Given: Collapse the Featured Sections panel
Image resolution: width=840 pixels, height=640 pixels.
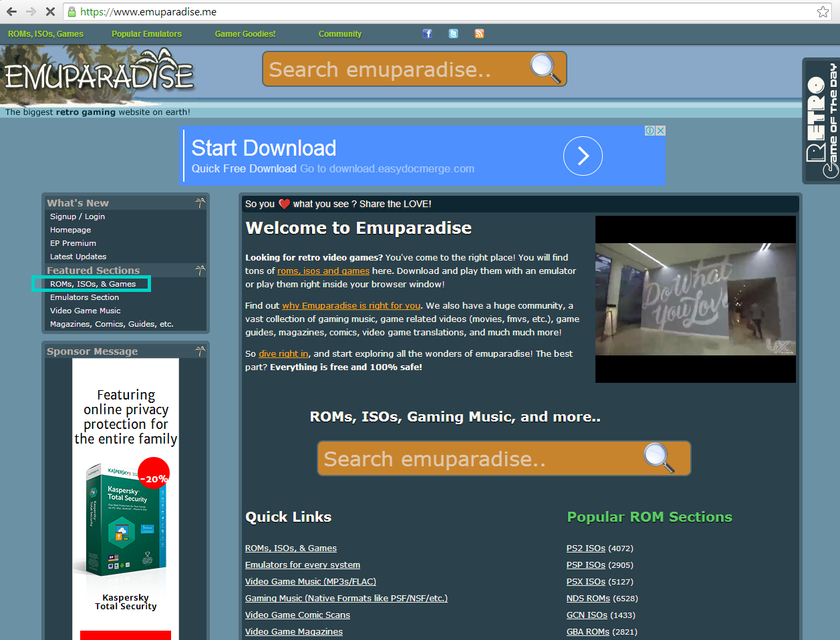Looking at the screenshot, I should [199, 270].
